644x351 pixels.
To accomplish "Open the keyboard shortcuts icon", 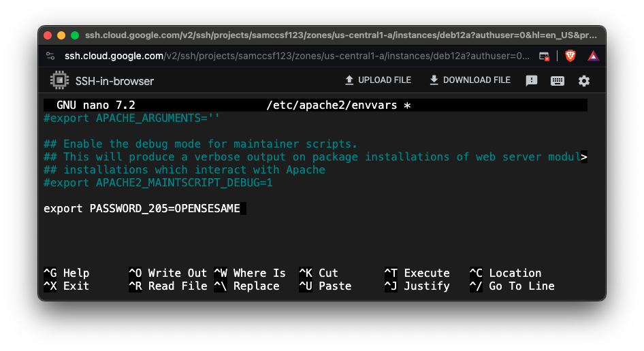I will tap(558, 81).
